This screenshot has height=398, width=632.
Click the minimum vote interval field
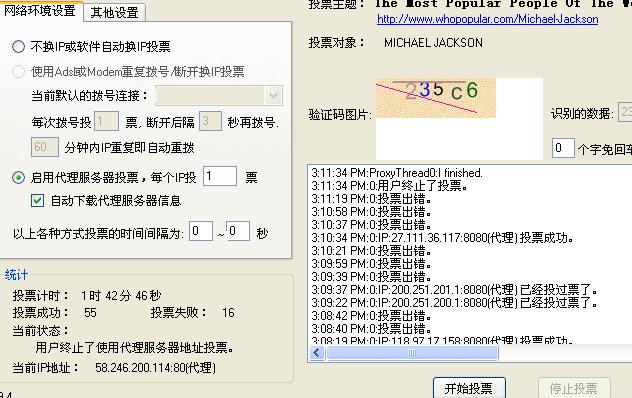(x=201, y=231)
